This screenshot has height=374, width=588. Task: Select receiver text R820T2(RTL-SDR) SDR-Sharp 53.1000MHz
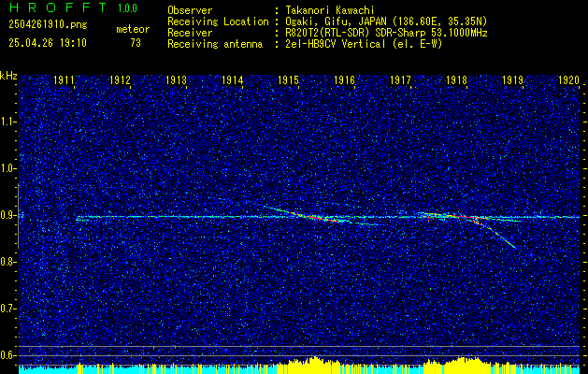tap(386, 33)
